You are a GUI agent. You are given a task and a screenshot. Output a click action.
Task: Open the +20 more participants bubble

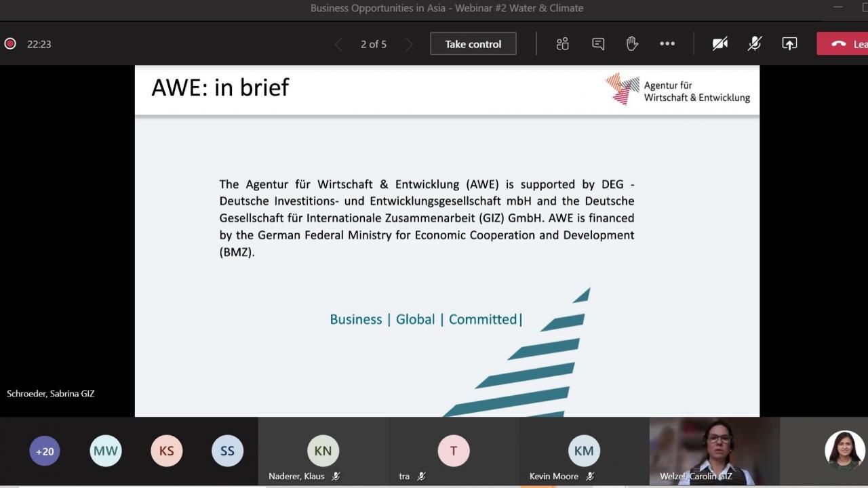pyautogui.click(x=45, y=451)
